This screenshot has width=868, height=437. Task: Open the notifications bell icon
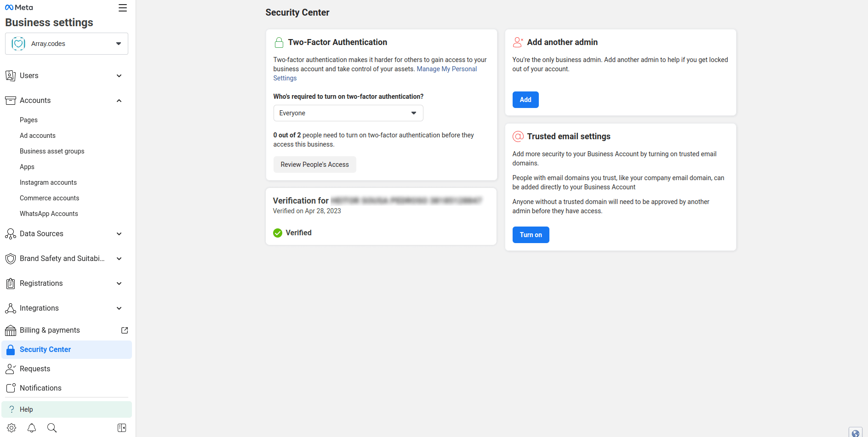pos(32,428)
